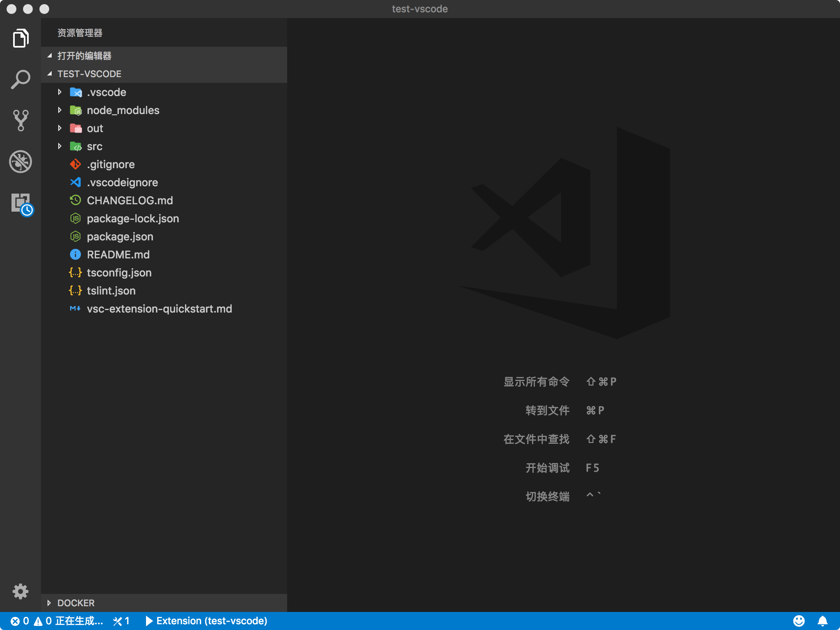The height and width of the screenshot is (630, 840).
Task: Expand the DOCKER section
Action: click(76, 603)
